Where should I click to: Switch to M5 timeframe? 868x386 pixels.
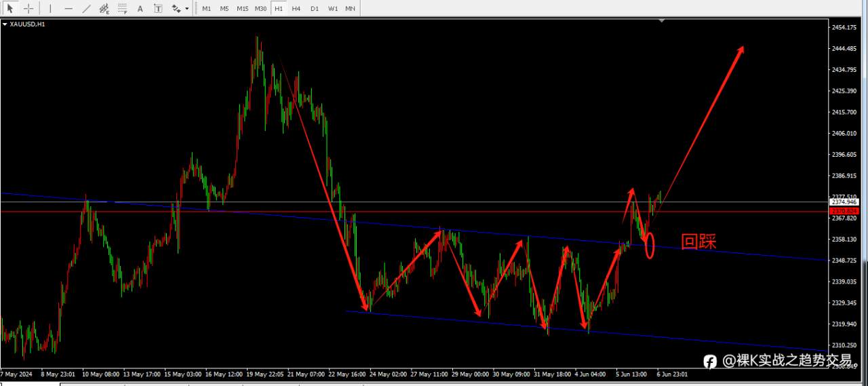[x=224, y=9]
